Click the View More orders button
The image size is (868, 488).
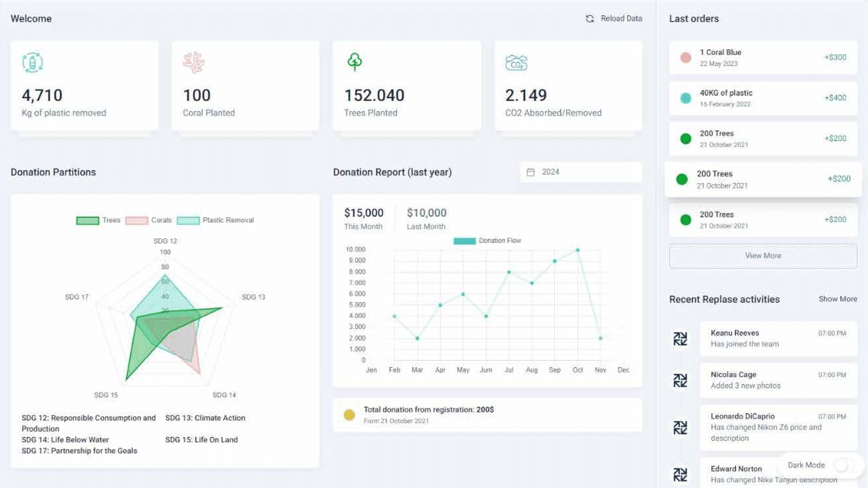pos(763,256)
